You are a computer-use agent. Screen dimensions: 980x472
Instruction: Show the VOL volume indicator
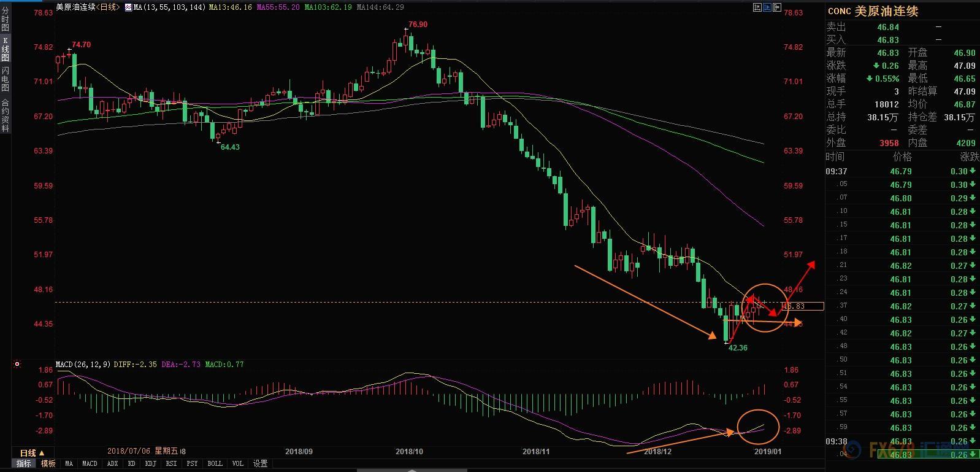(x=238, y=463)
